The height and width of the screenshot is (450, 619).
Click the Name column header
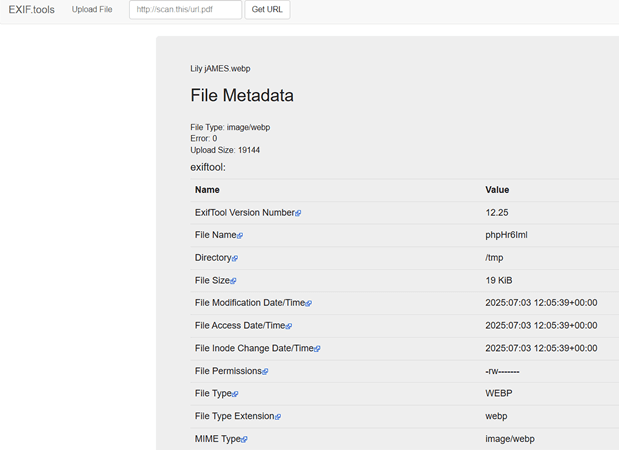coord(207,190)
